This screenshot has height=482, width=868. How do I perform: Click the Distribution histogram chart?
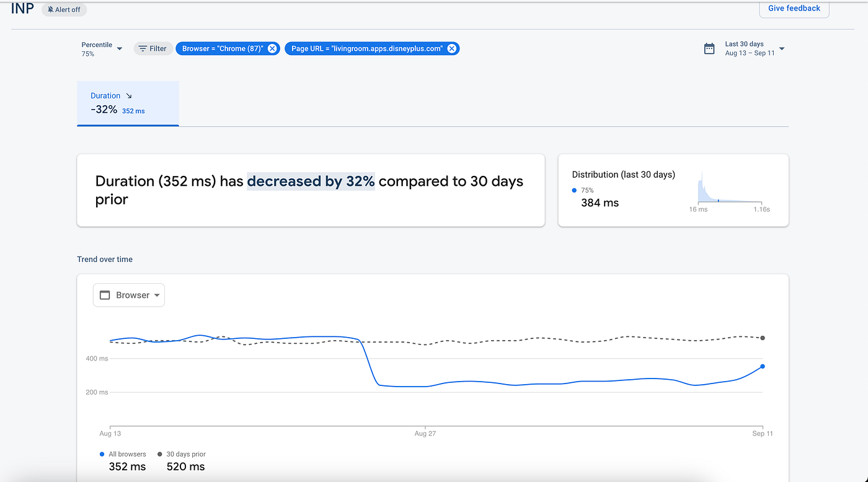pos(730,188)
